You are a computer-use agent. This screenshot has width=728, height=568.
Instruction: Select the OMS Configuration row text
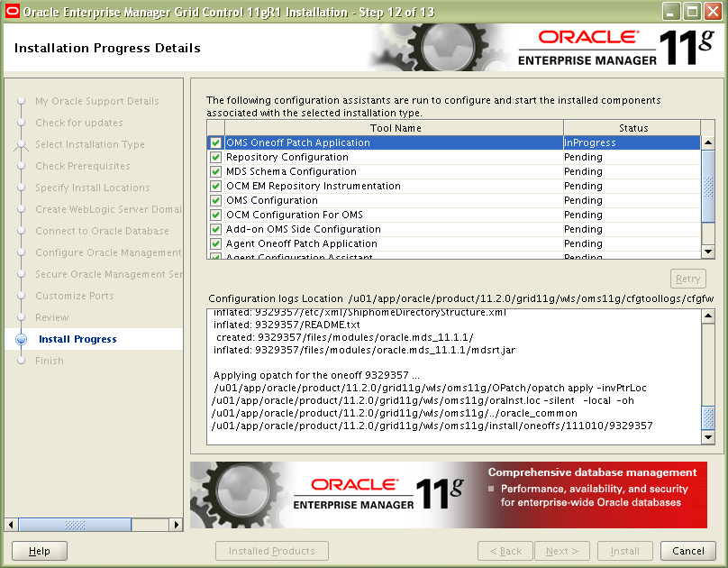click(271, 200)
